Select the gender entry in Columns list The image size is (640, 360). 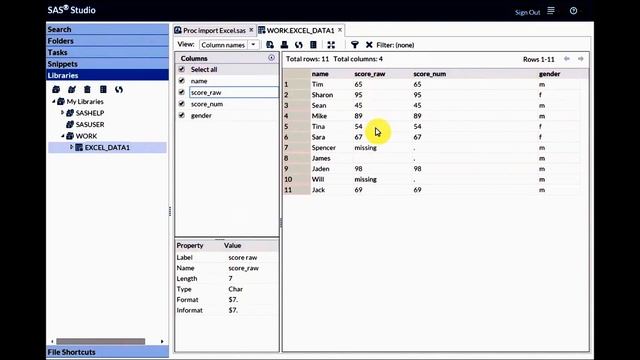point(201,116)
